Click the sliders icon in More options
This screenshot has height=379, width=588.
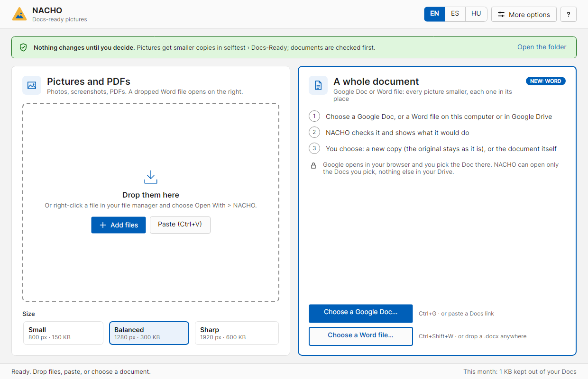click(x=501, y=14)
